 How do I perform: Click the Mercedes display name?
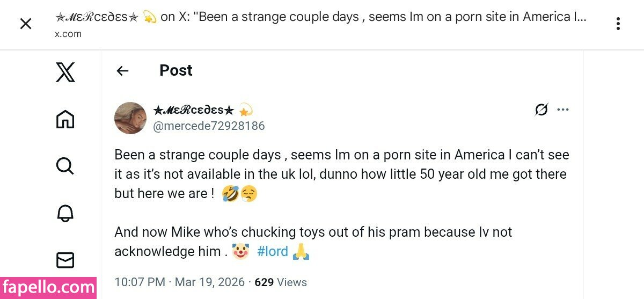[194, 110]
